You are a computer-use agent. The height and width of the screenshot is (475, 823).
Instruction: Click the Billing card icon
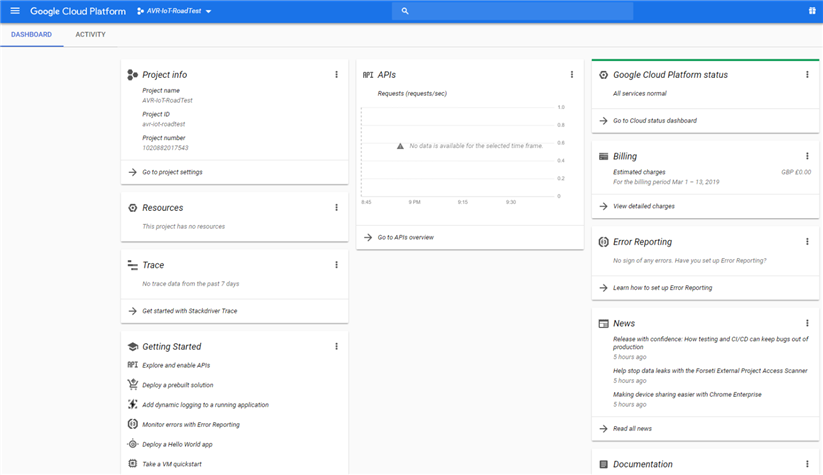pyautogui.click(x=603, y=156)
